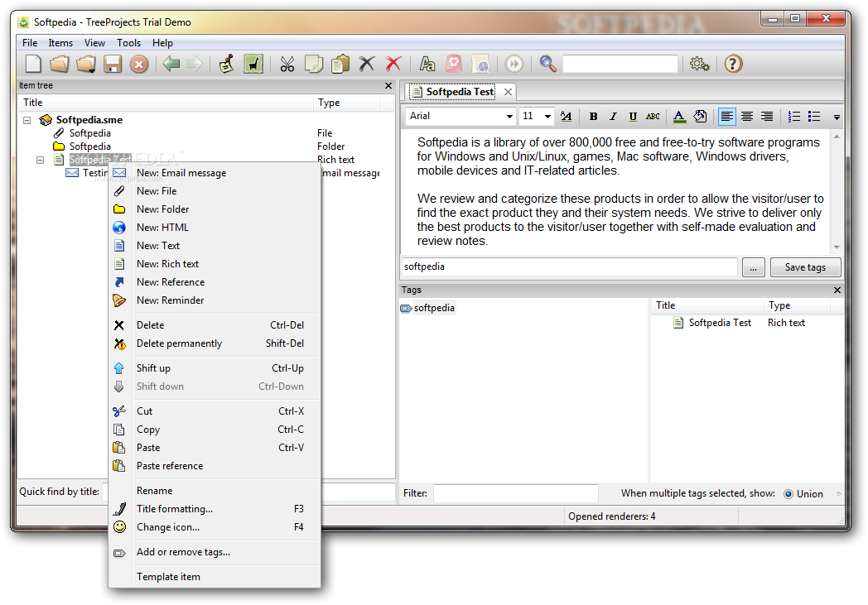This screenshot has width=868, height=605.
Task: Align text right in editor
Action: (x=767, y=116)
